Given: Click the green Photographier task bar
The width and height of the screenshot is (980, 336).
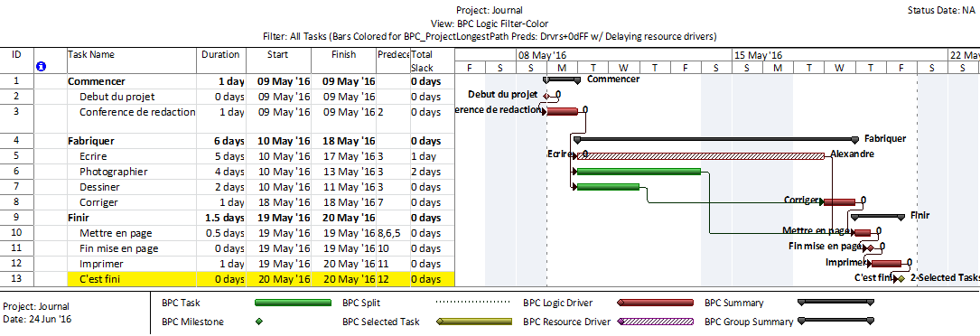Looking at the screenshot, I should (x=638, y=171).
